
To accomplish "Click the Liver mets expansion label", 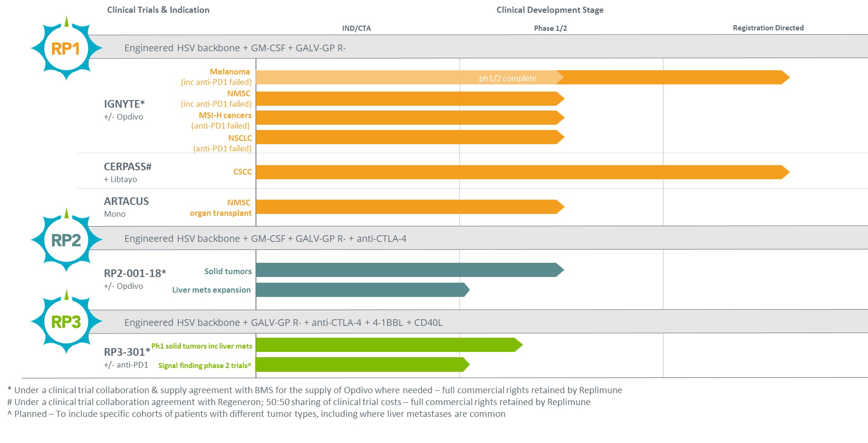I will point(211,290).
